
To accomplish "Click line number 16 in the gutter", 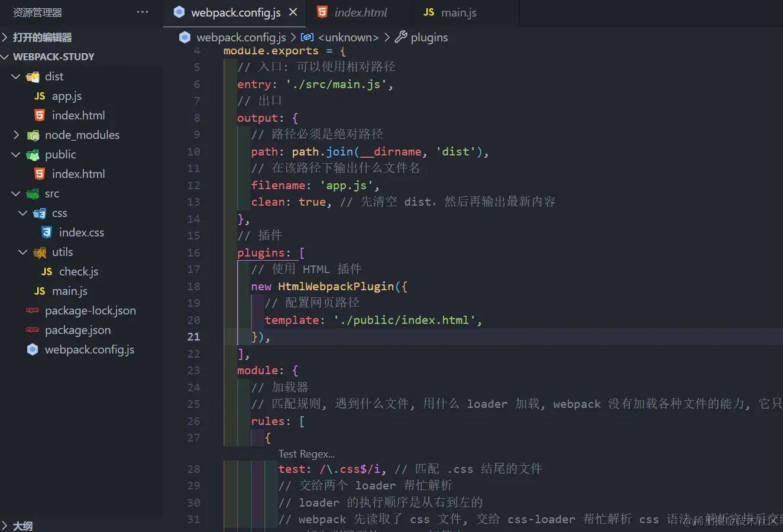I will [x=193, y=252].
